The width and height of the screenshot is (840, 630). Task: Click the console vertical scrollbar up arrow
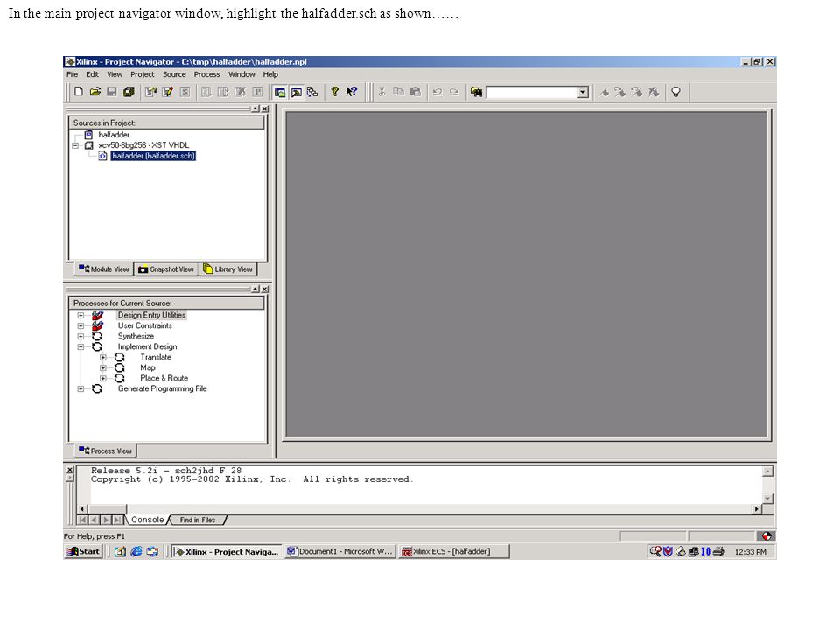click(767, 472)
